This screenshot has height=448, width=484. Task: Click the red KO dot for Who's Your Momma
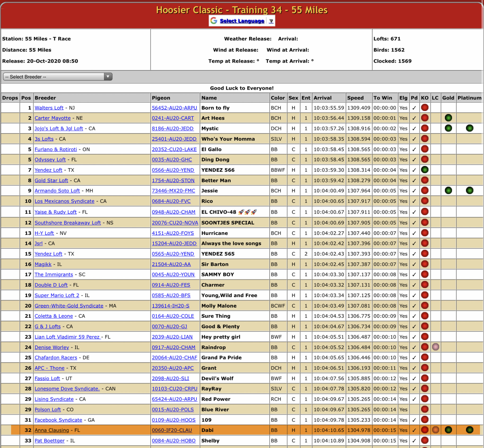pyautogui.click(x=424, y=139)
